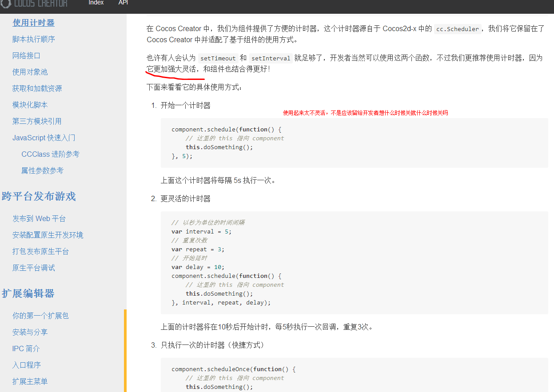Click the Cocos Creator logo

(x=35, y=4)
